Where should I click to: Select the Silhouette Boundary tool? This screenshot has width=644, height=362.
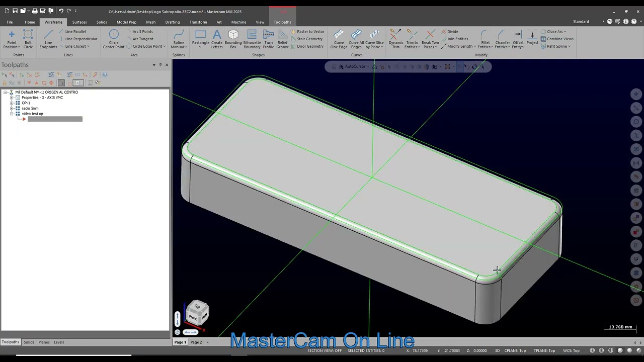pos(252,39)
